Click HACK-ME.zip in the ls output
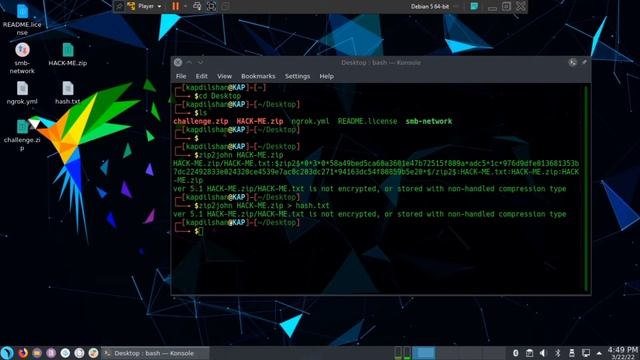Screen dimensions: 640x360 [x=260, y=121]
